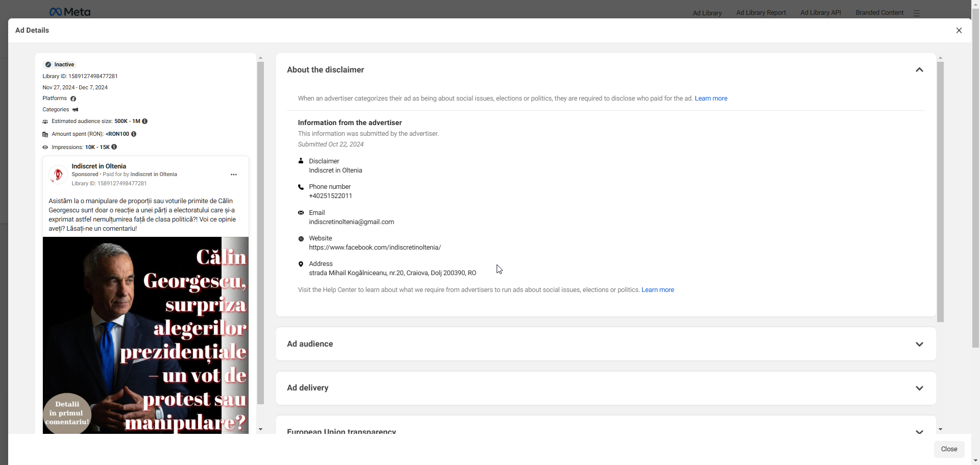The width and height of the screenshot is (980, 465).
Task: Click info icon beside estimated audience size
Action: [x=145, y=121]
